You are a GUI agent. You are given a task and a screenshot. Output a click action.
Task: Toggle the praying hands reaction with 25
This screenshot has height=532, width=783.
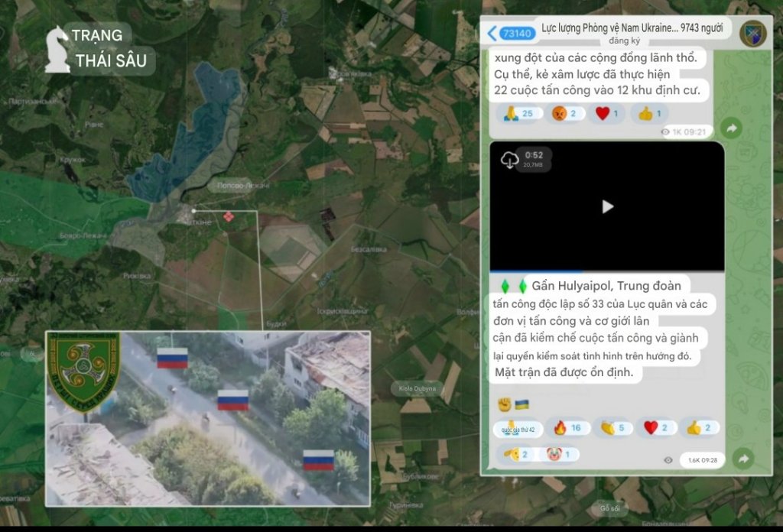point(518,113)
